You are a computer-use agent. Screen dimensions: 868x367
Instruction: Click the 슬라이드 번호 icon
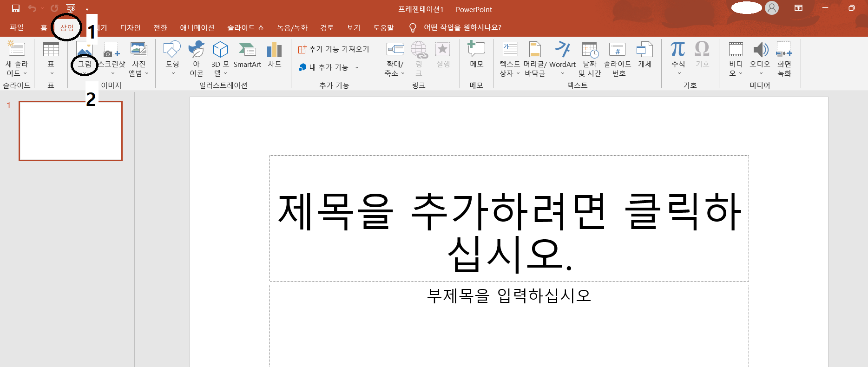click(x=617, y=49)
